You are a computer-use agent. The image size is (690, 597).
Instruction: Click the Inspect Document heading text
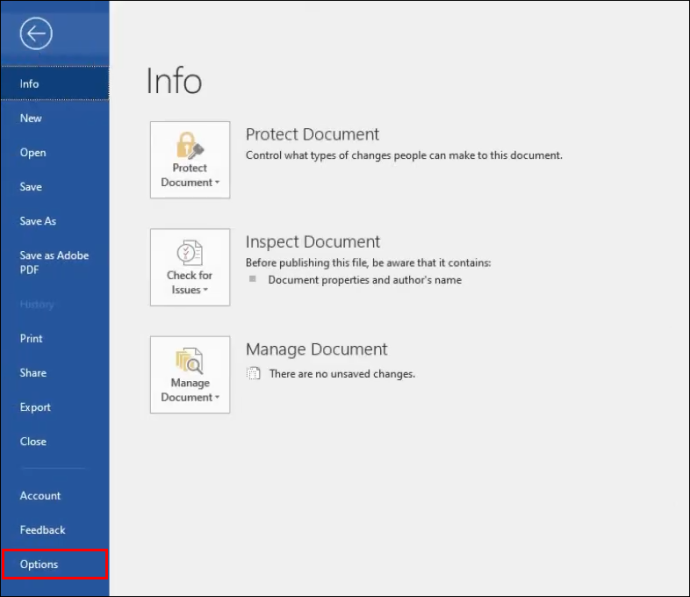click(x=312, y=242)
